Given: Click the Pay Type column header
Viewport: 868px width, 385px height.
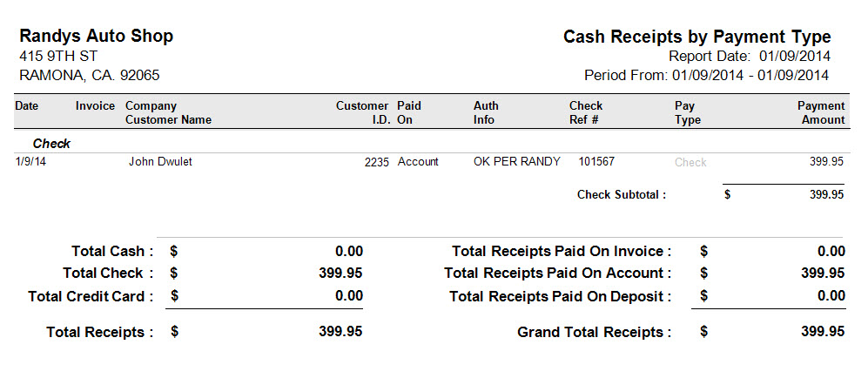Looking at the screenshot, I should (x=688, y=112).
